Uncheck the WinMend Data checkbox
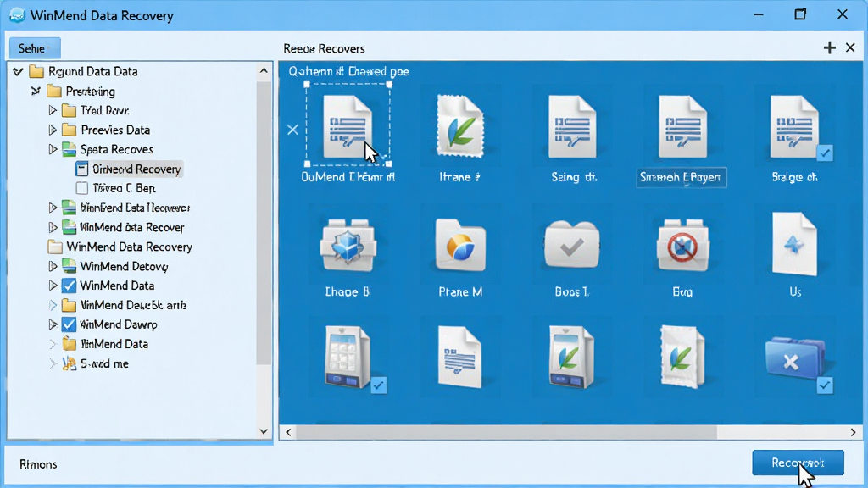 (x=69, y=286)
